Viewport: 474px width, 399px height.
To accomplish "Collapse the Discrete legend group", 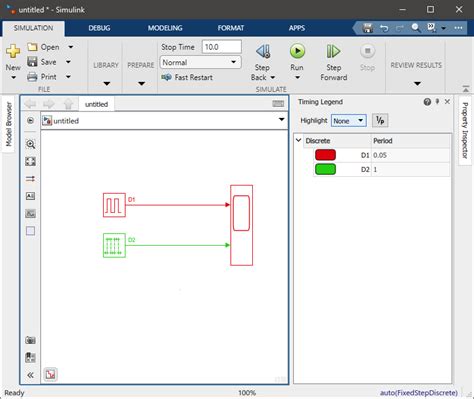I will tap(299, 140).
